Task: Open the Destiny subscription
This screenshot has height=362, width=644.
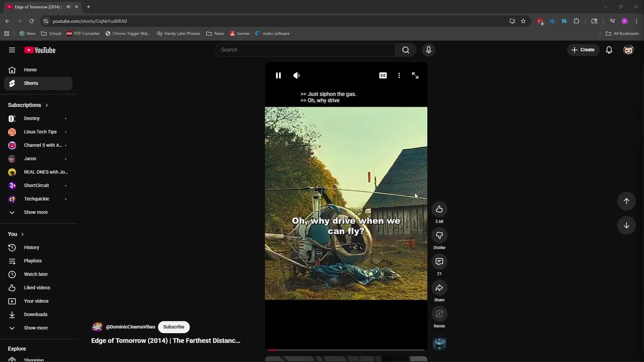Action: coord(38,118)
